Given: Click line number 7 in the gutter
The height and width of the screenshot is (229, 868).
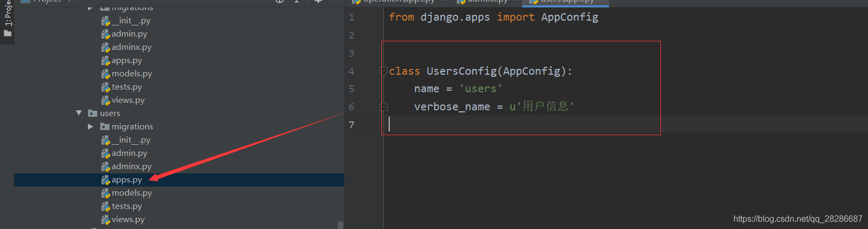Looking at the screenshot, I should 352,125.
